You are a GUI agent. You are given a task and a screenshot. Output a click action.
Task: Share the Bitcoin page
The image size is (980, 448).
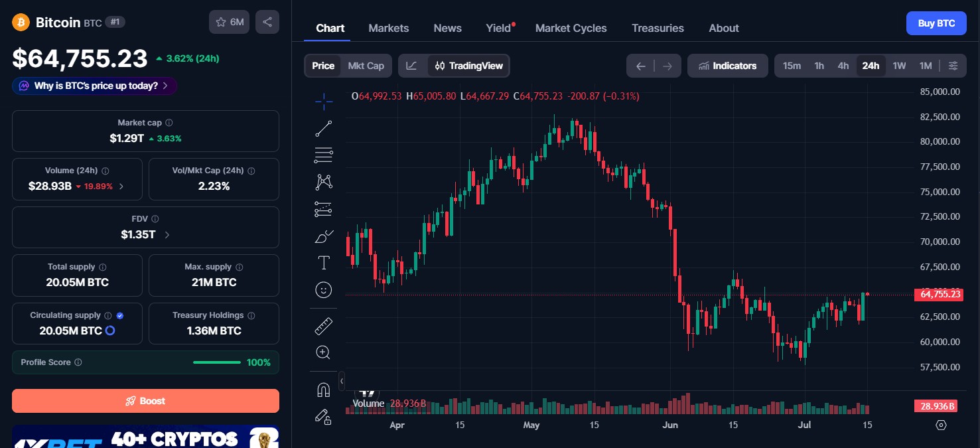(267, 22)
